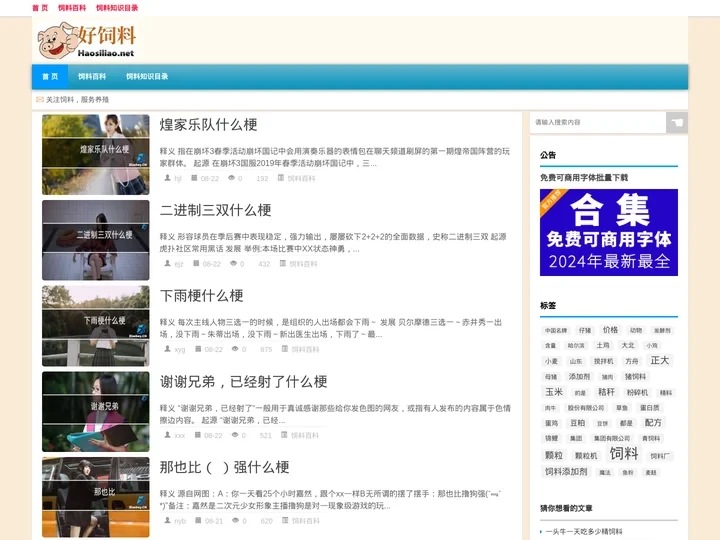
Task: Select the 饲料添加剂 tag
Action: pos(566,472)
